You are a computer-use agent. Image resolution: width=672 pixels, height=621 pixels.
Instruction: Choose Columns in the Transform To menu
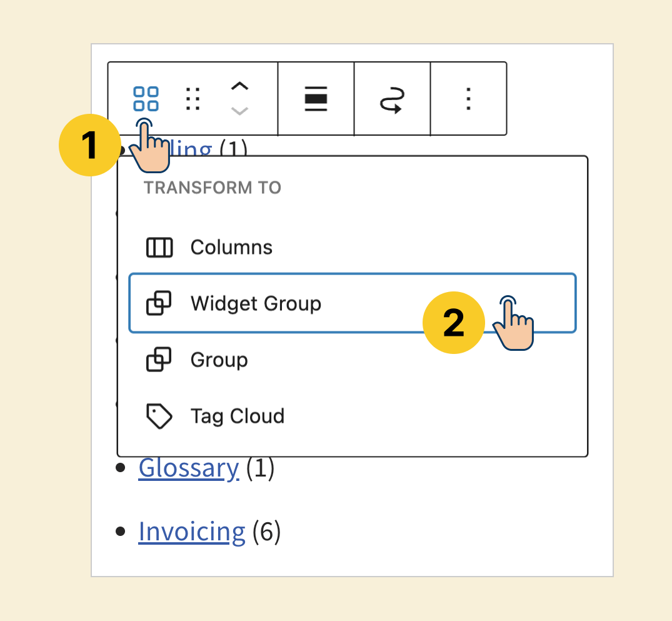tap(231, 248)
